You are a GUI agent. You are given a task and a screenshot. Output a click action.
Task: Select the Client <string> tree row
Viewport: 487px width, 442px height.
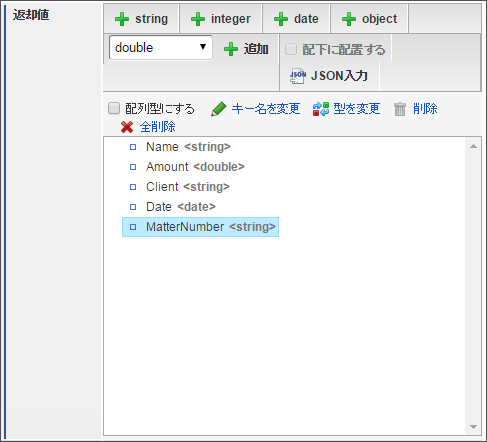[180, 187]
